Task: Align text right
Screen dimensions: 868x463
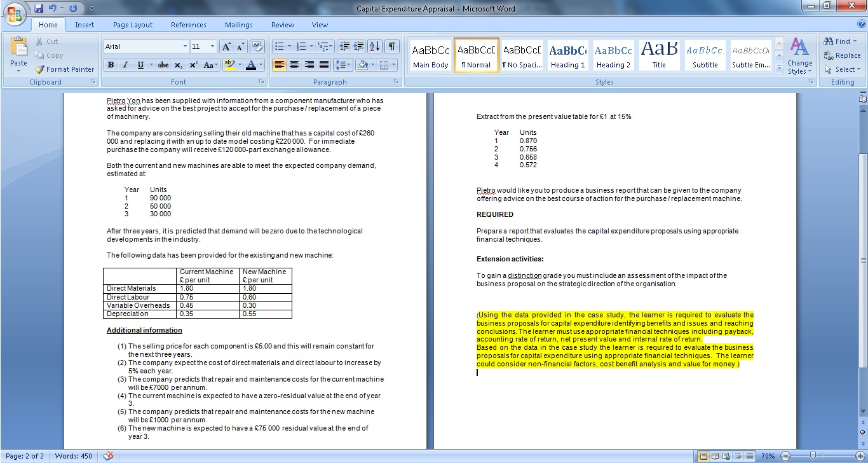Action: click(x=309, y=65)
